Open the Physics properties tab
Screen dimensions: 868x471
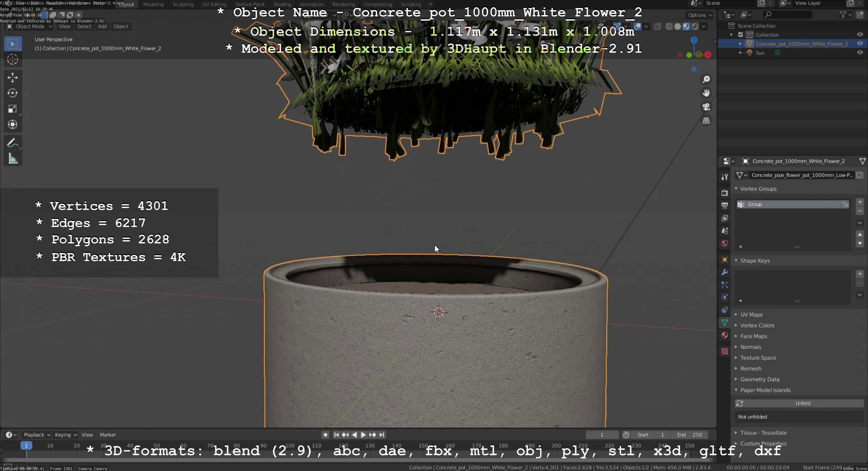pos(725,297)
